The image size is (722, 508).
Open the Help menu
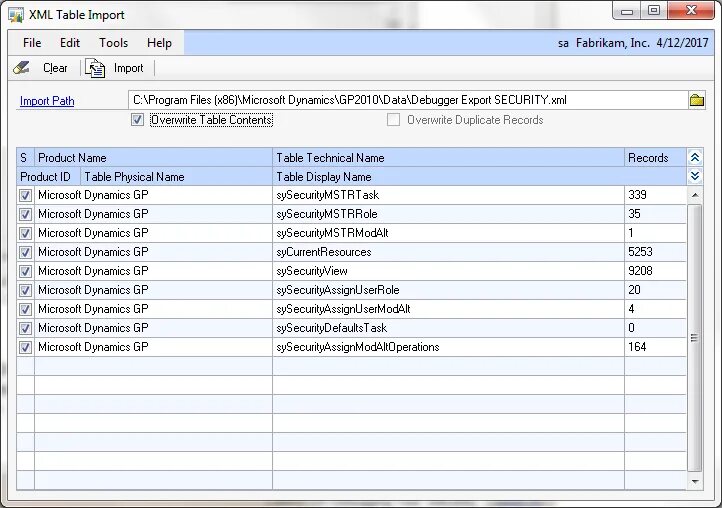coord(159,43)
